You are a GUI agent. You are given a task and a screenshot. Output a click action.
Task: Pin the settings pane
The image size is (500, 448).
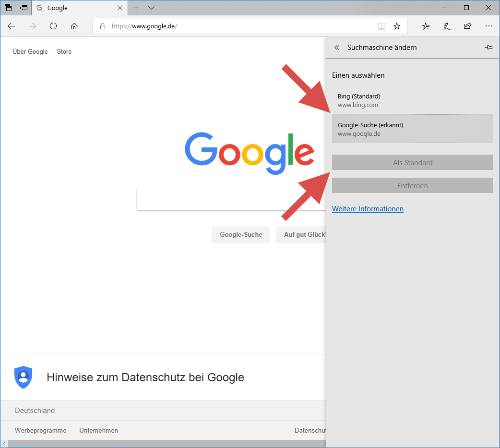(x=488, y=48)
